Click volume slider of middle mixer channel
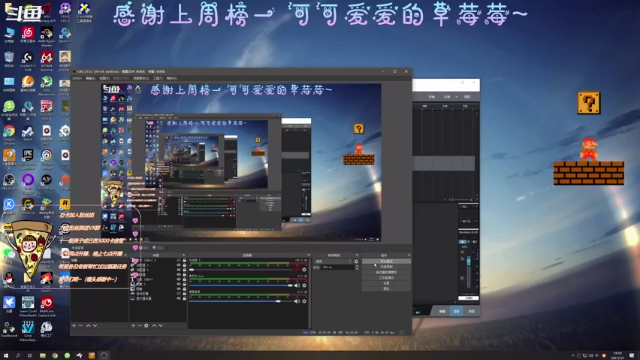640x360 pixels. point(241,285)
